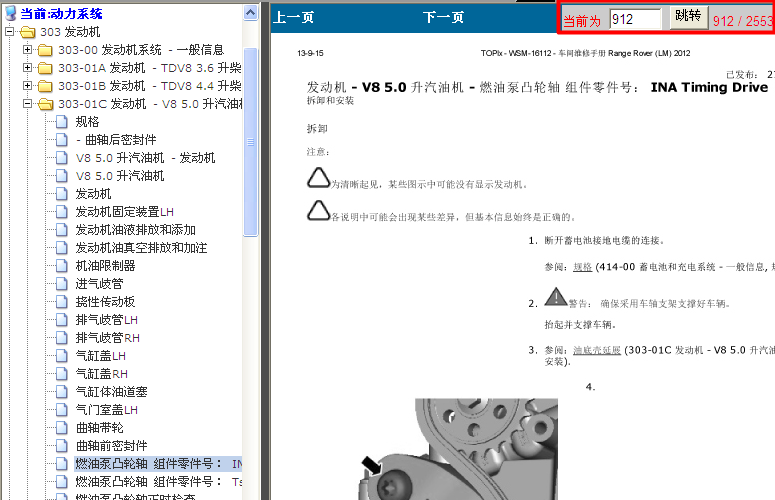Follow the 油底壳延展 link in step 3
The image size is (775, 500).
point(597,350)
